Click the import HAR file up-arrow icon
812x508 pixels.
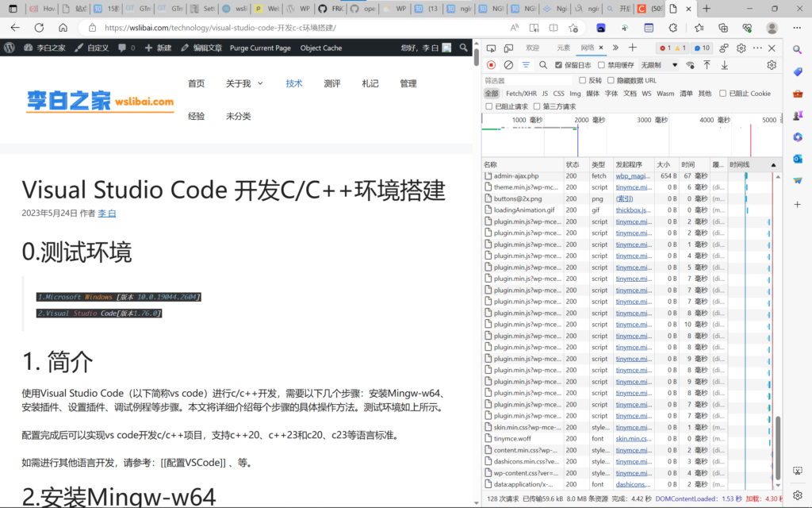click(x=707, y=65)
